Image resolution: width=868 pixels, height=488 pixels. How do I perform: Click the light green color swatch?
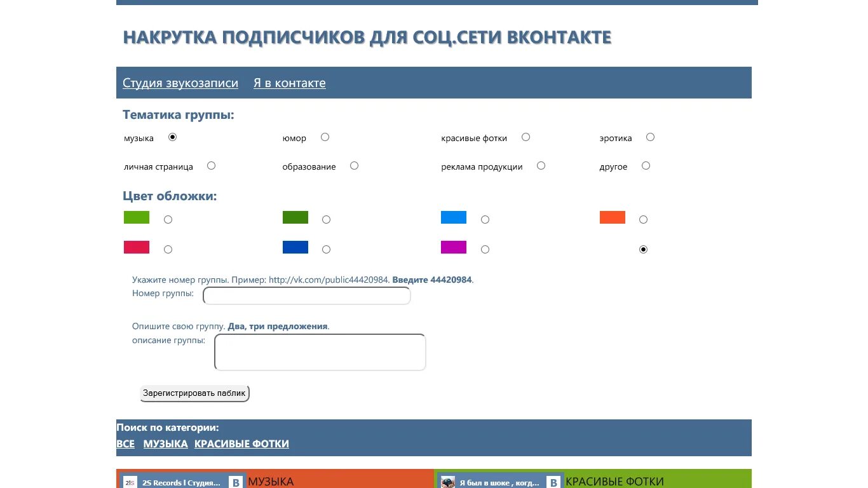tap(137, 217)
